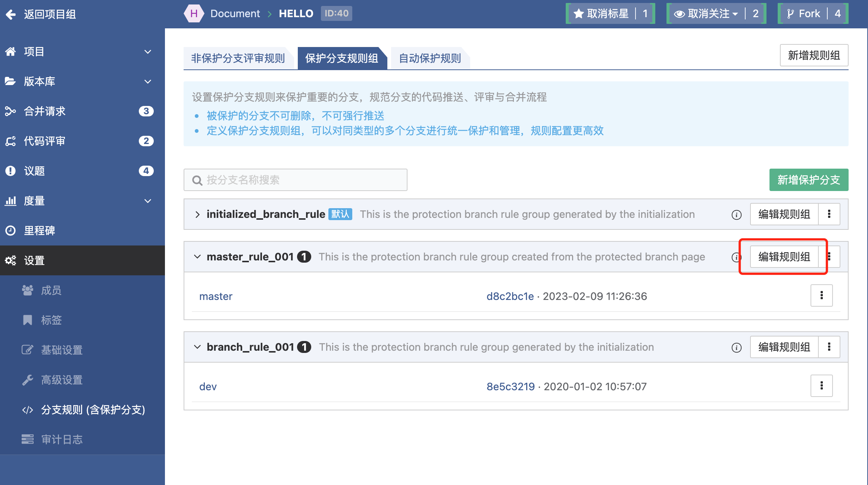Click the back arrow to return to the project group
This screenshot has width=868, height=485.
pyautogui.click(x=11, y=14)
